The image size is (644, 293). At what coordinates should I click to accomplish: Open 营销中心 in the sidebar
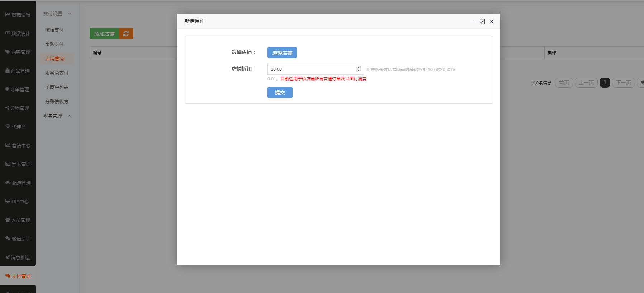(x=18, y=145)
